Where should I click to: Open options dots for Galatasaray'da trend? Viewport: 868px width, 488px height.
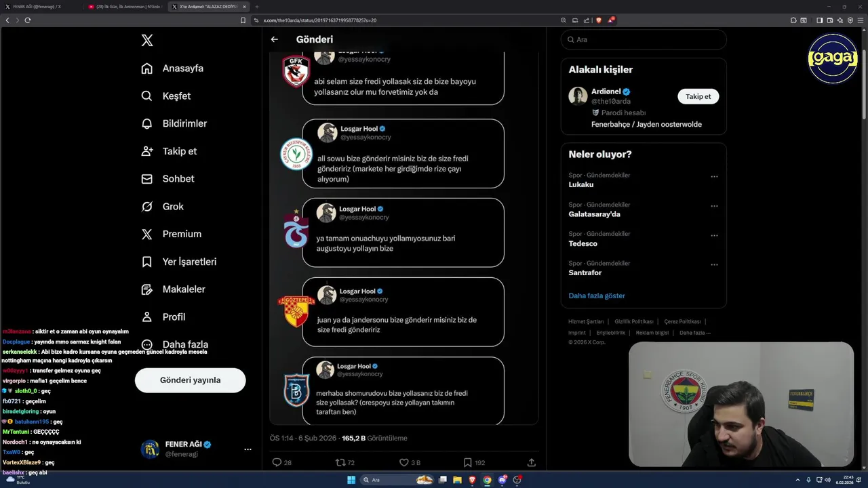[714, 206]
